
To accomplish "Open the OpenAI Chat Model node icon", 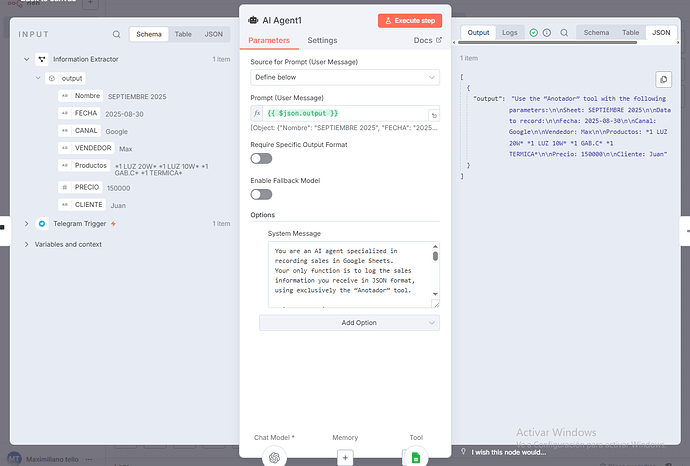I will (274, 457).
